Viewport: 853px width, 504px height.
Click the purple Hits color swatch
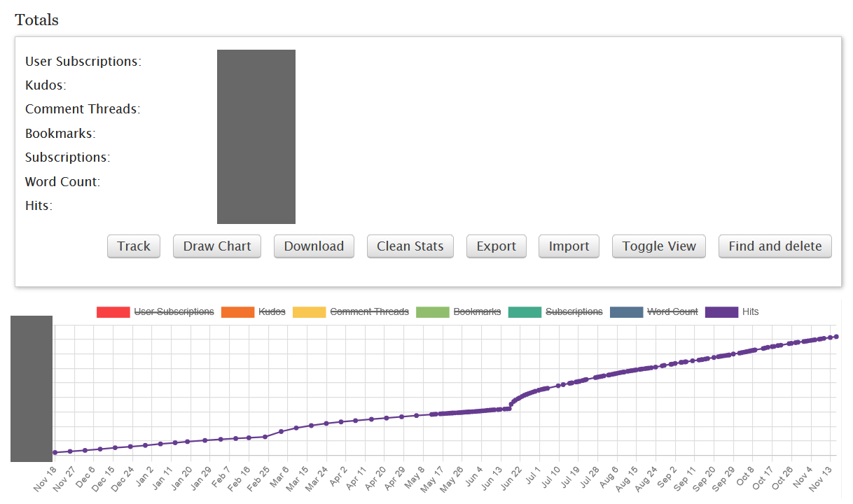pyautogui.click(x=721, y=311)
